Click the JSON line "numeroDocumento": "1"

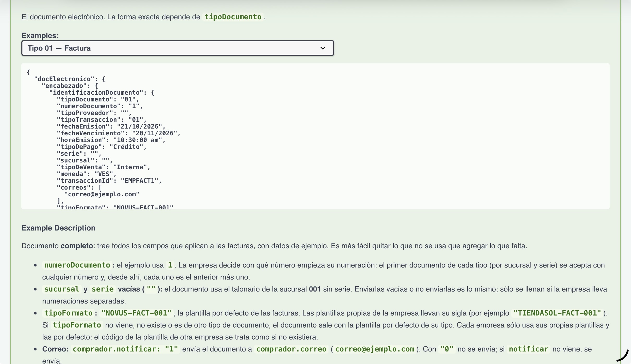point(100,106)
